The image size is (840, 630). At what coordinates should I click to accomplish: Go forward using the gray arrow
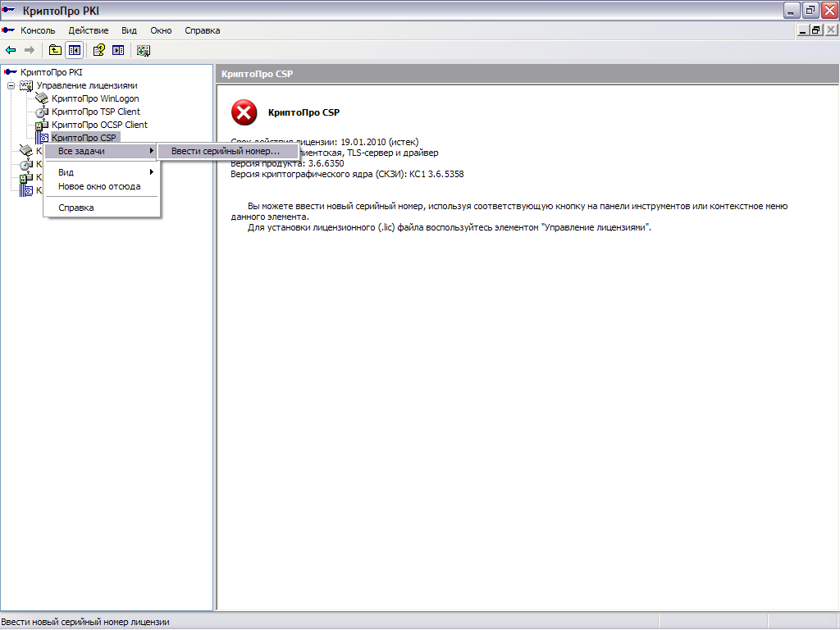point(30,50)
